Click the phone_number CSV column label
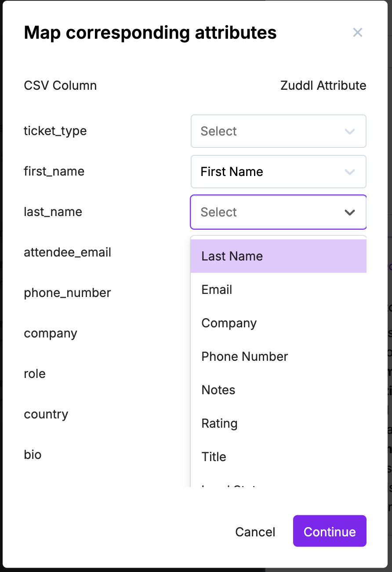This screenshot has height=572, width=392. pyautogui.click(x=67, y=293)
